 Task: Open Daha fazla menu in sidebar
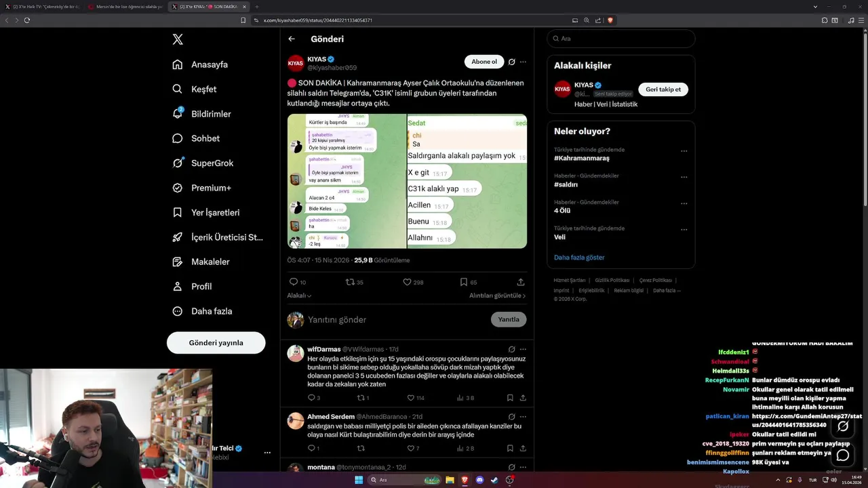(x=202, y=311)
